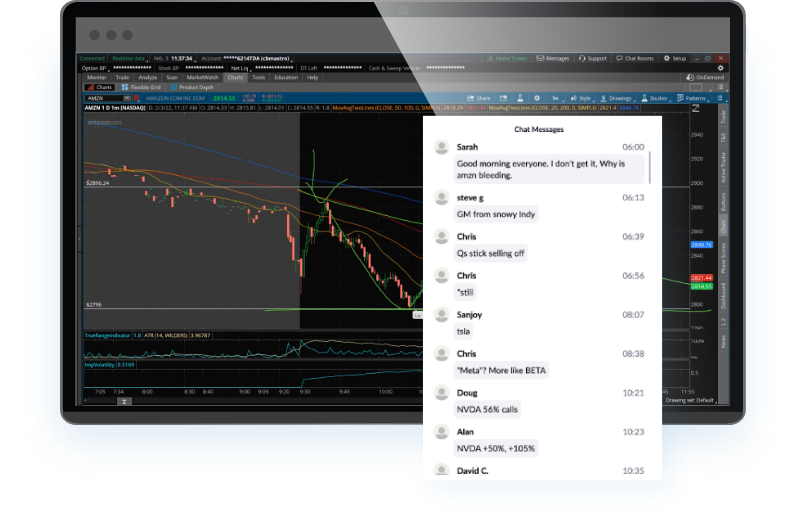Open the Drawing set: Default selector
This screenshot has width=803, height=528.
coord(690,400)
